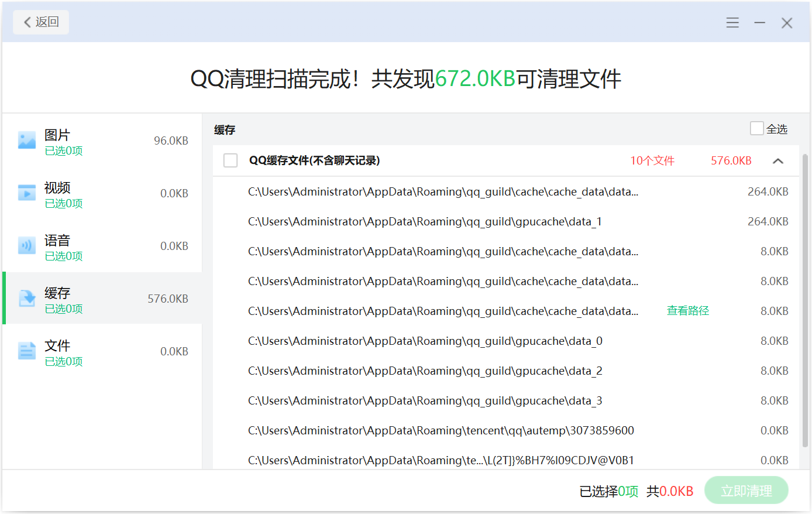Click the 已选择0项 selection summary

tap(608, 491)
